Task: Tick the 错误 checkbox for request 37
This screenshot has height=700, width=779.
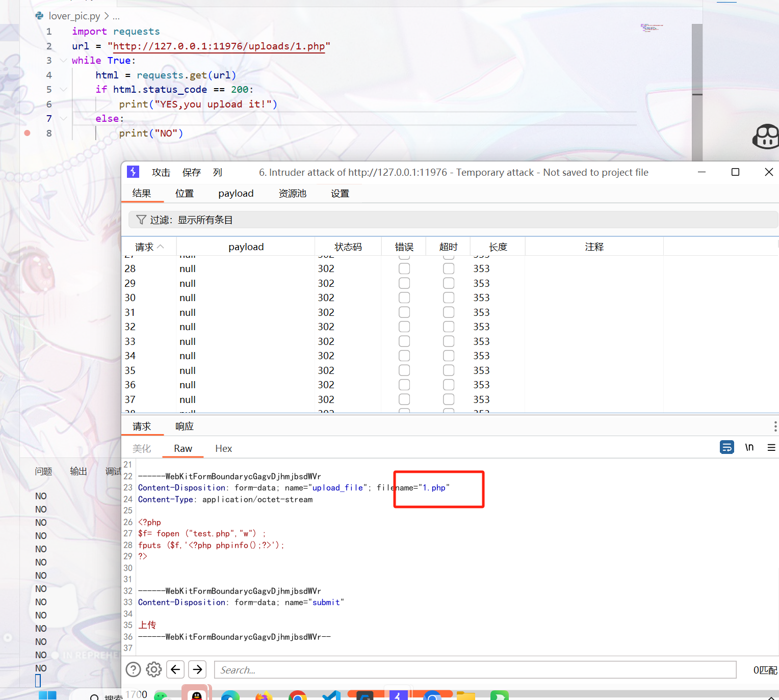Action: [x=404, y=399]
